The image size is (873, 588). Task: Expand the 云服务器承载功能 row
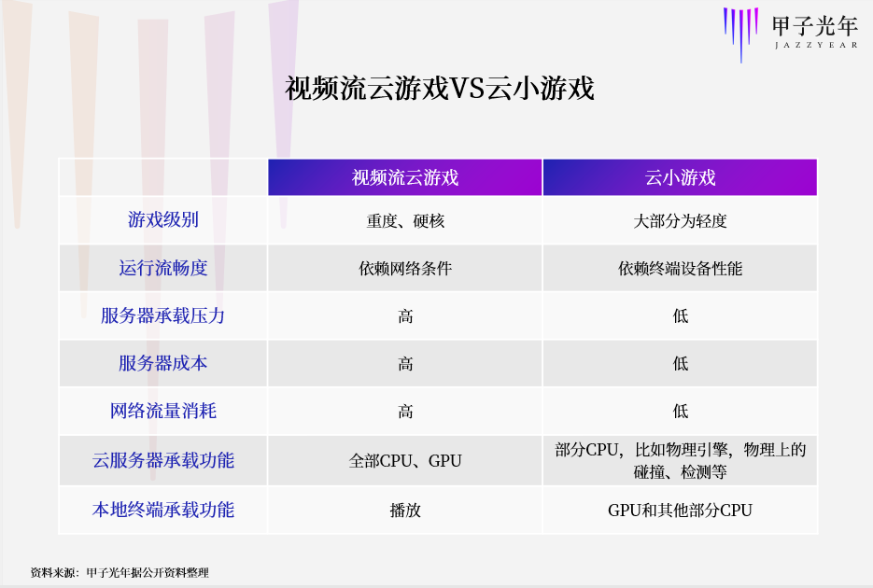162,460
